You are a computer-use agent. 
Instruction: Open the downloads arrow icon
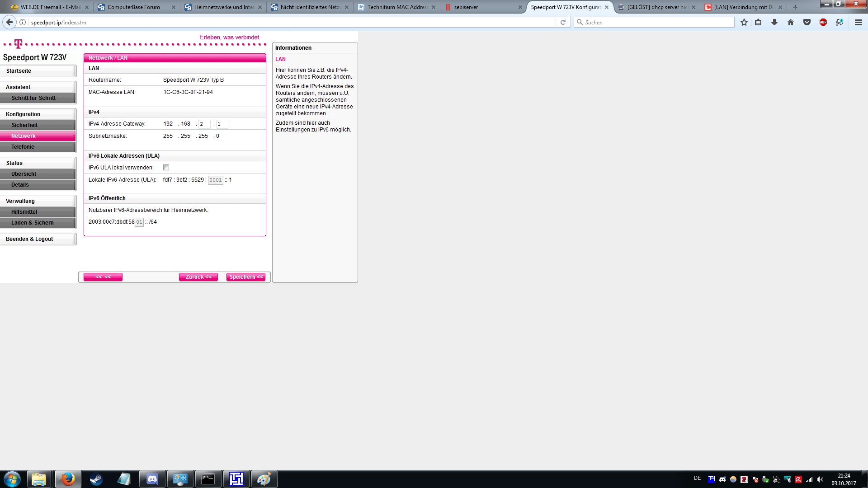click(774, 22)
